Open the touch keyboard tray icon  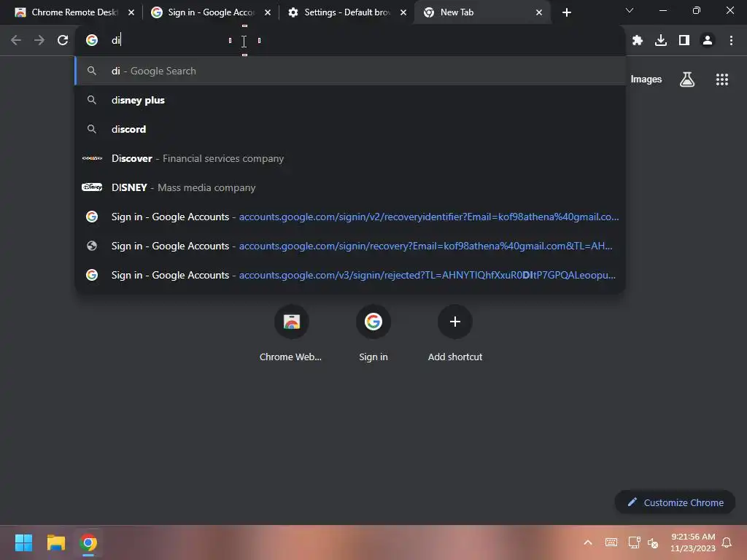[x=611, y=542]
